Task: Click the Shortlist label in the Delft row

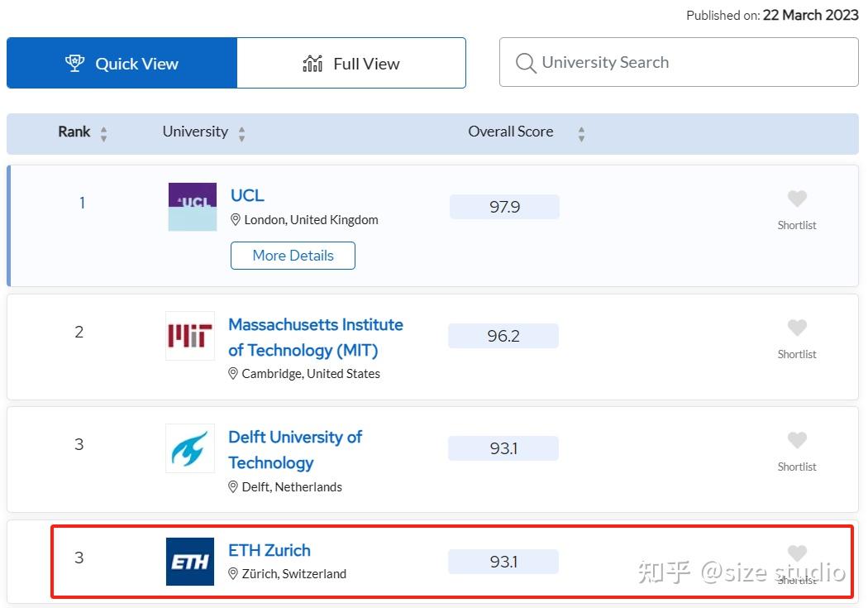Action: point(797,467)
